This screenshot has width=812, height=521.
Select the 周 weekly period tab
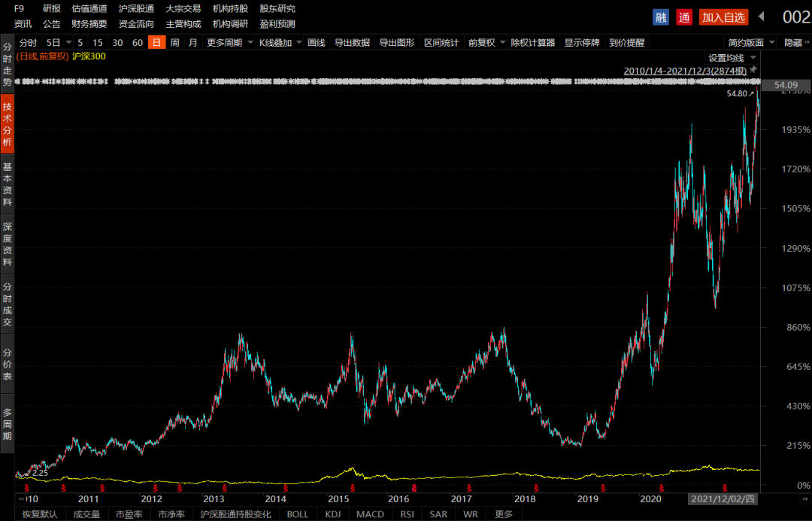(x=174, y=42)
